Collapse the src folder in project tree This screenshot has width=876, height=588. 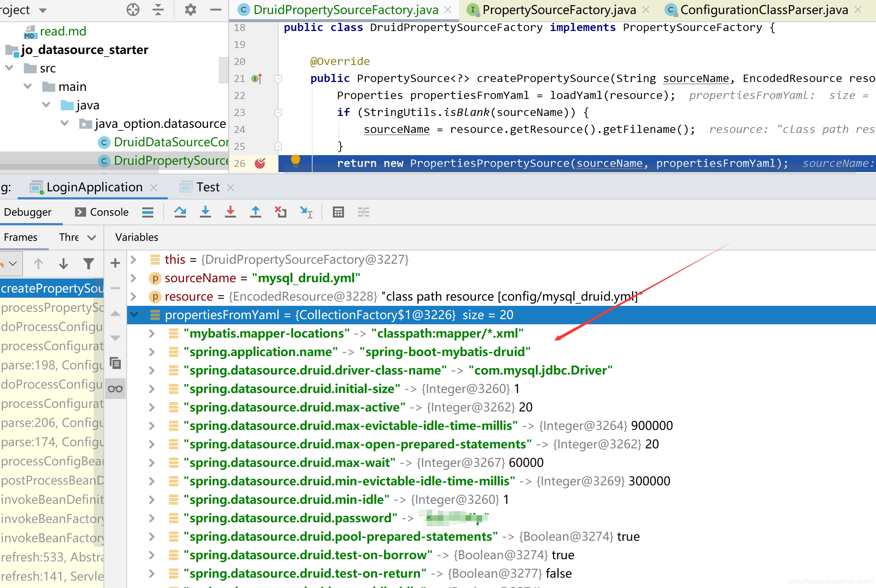pos(9,68)
